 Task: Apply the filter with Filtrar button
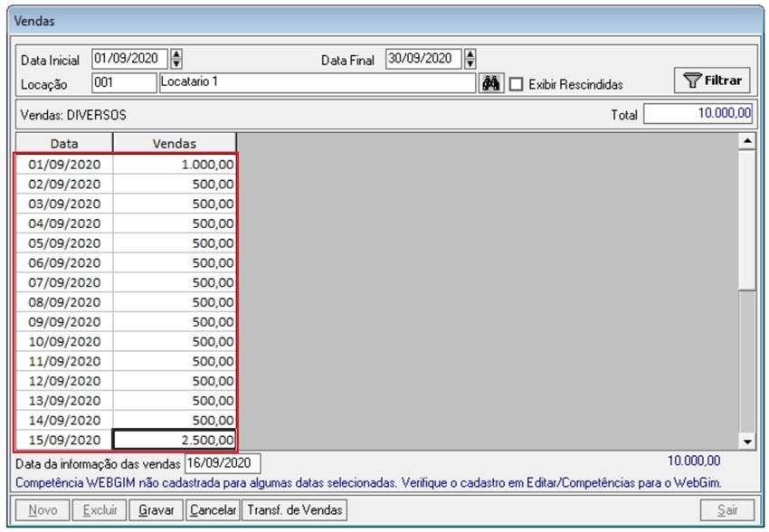pyautogui.click(x=712, y=81)
